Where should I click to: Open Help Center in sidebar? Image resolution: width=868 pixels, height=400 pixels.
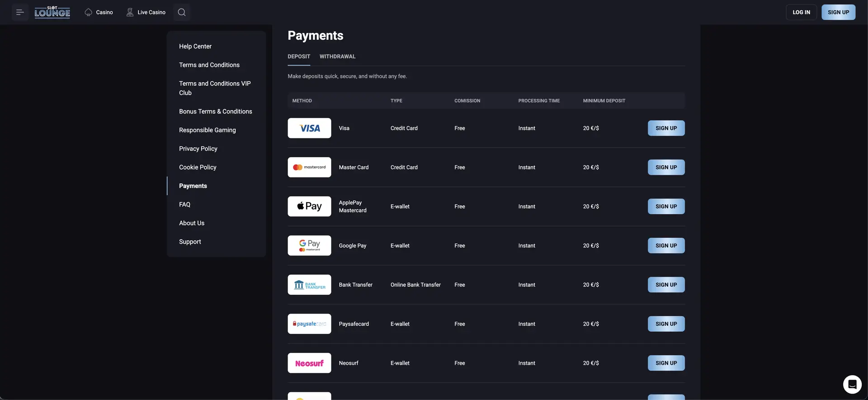point(195,47)
